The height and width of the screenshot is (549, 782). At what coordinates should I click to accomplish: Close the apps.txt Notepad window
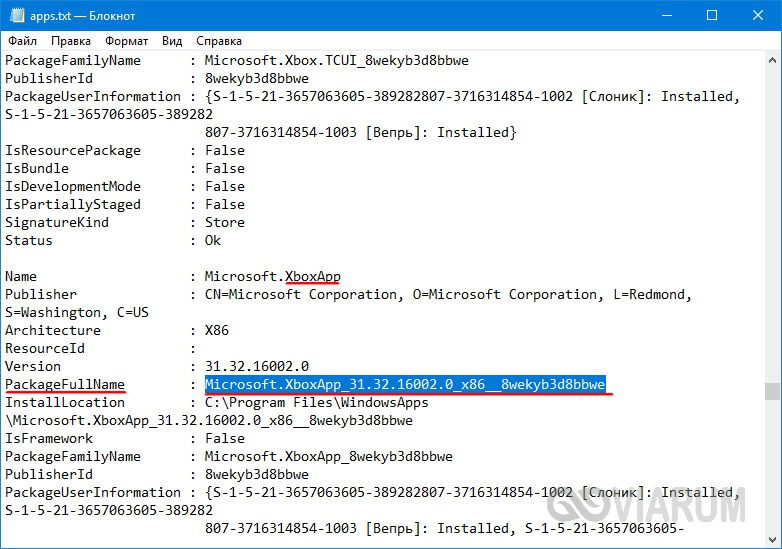(758, 15)
